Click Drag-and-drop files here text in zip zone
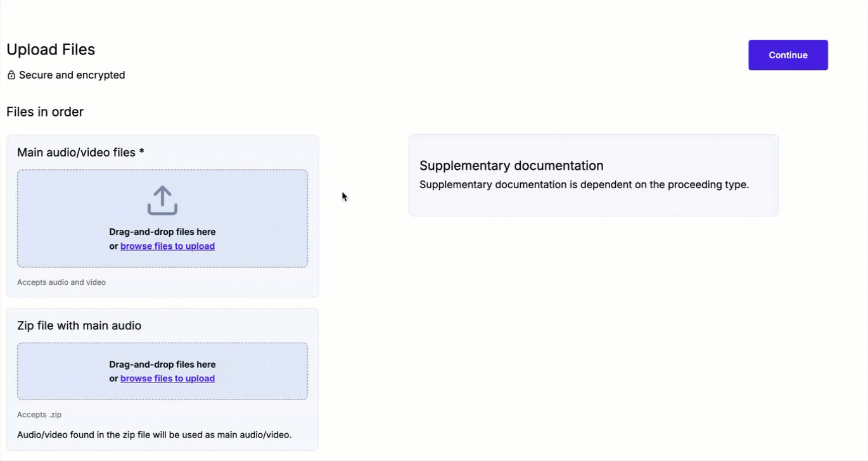Screen dimensions: 868x461 (162, 364)
